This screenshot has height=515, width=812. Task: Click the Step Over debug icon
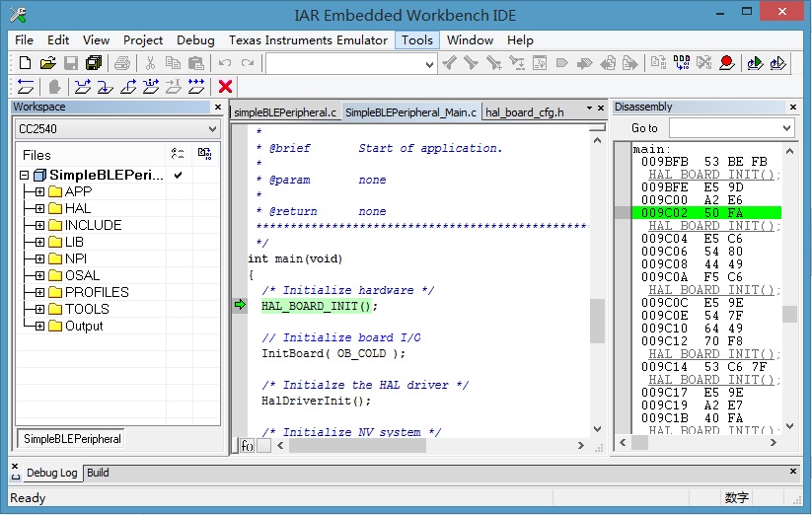(x=82, y=87)
